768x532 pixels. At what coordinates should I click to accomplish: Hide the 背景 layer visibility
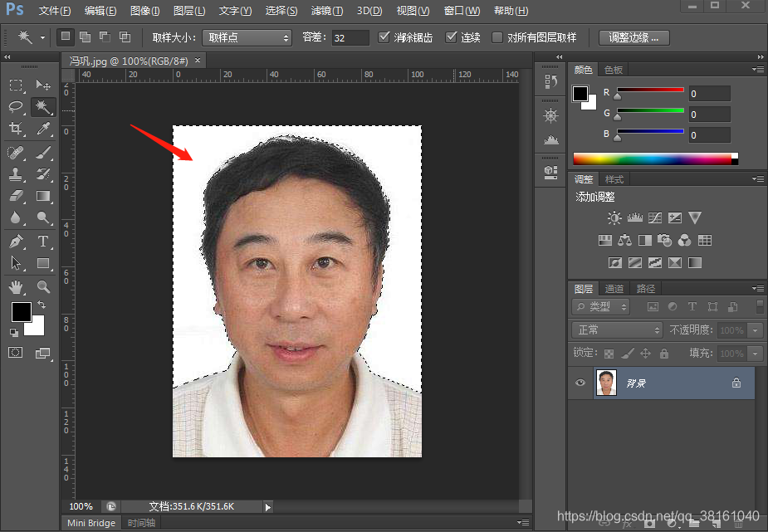(x=580, y=383)
